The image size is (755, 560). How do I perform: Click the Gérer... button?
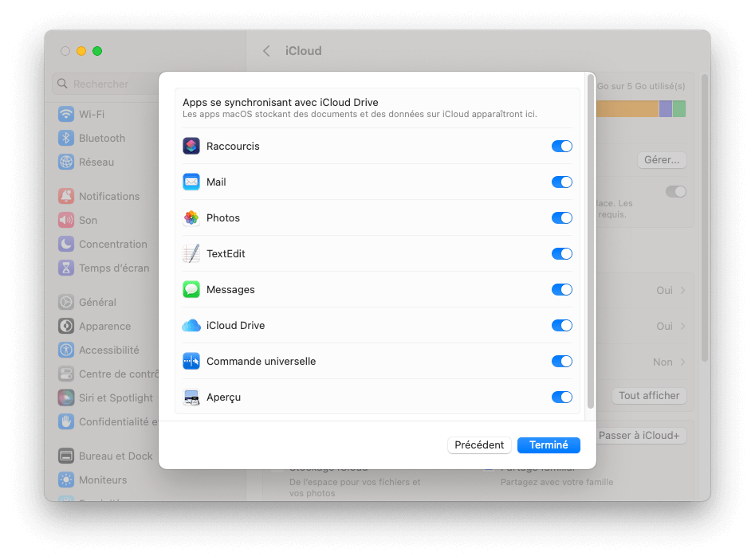[662, 160]
